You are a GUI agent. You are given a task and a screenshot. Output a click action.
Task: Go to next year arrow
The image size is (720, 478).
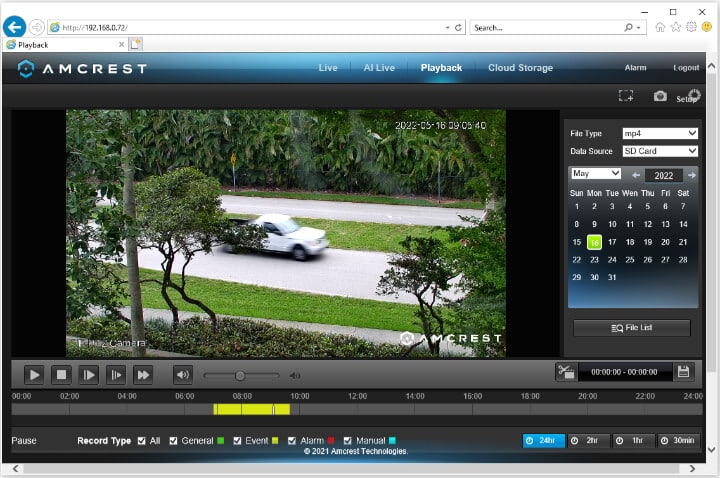pyautogui.click(x=692, y=175)
